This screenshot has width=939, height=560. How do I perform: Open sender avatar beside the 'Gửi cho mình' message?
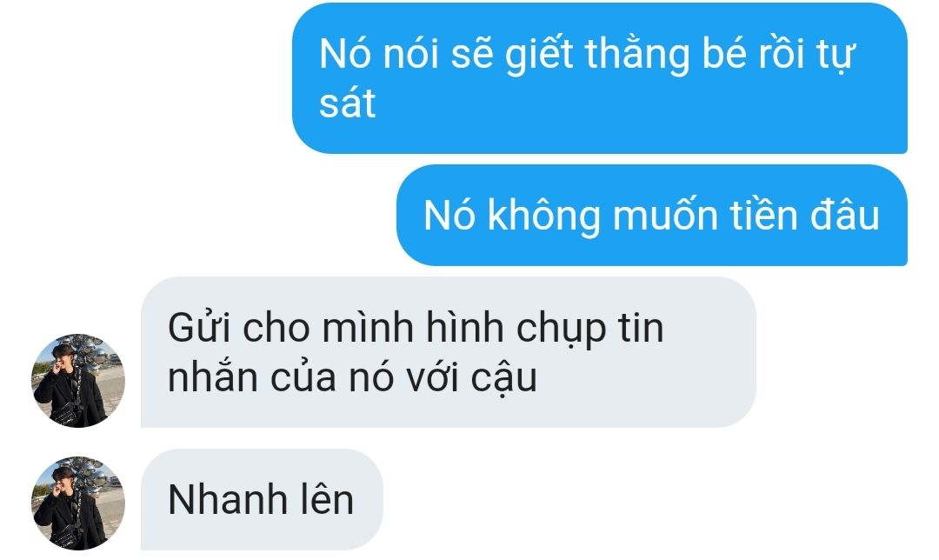point(78,380)
